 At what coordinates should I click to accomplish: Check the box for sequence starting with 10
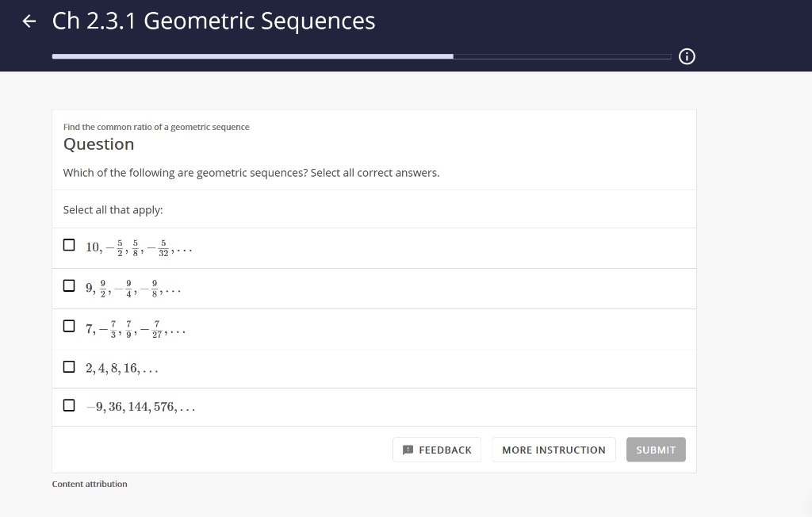69,245
